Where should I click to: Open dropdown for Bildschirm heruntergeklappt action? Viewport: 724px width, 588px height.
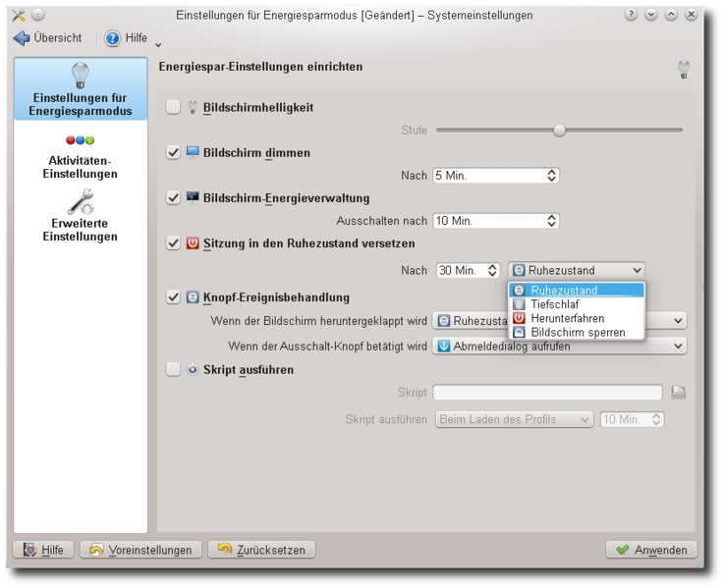[559, 320]
